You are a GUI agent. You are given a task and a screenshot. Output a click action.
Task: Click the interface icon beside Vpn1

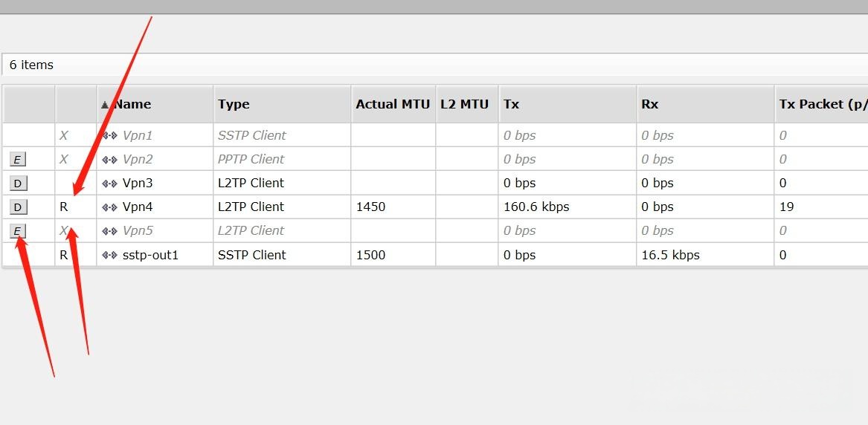click(109, 135)
